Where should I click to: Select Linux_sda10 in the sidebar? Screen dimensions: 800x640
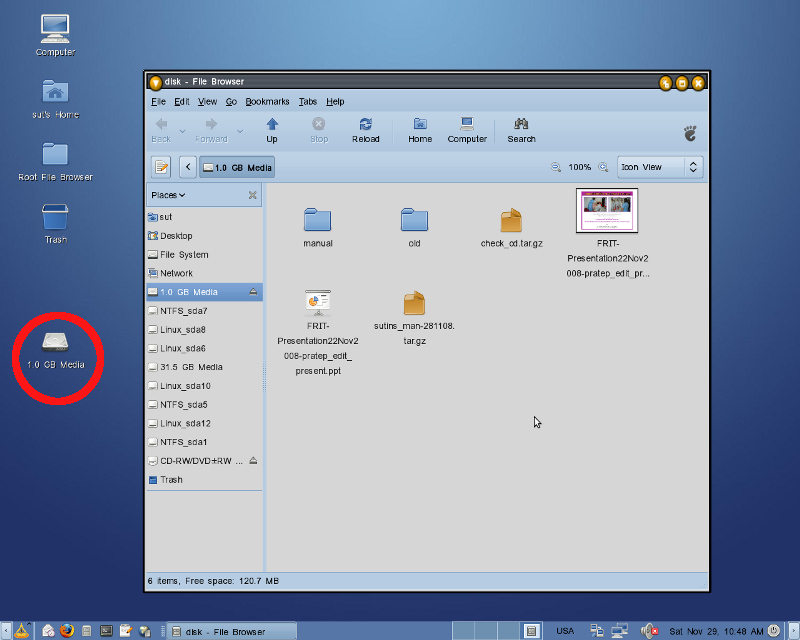point(204,386)
